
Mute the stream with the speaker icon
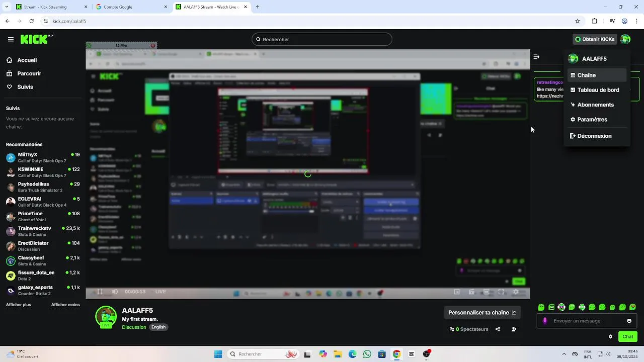[x=115, y=292]
